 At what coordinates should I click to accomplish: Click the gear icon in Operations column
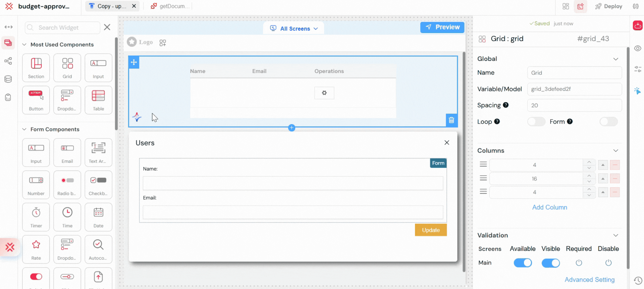(x=324, y=93)
